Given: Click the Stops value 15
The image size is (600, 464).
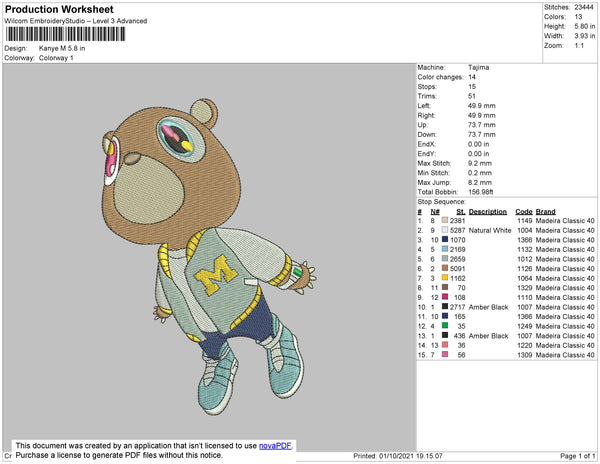Looking at the screenshot, I should click(472, 86).
